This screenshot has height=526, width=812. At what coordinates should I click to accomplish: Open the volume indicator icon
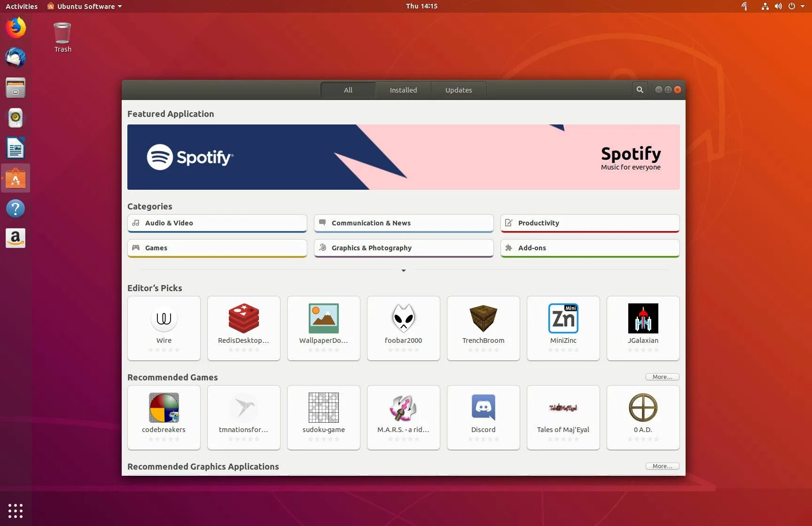click(x=778, y=6)
